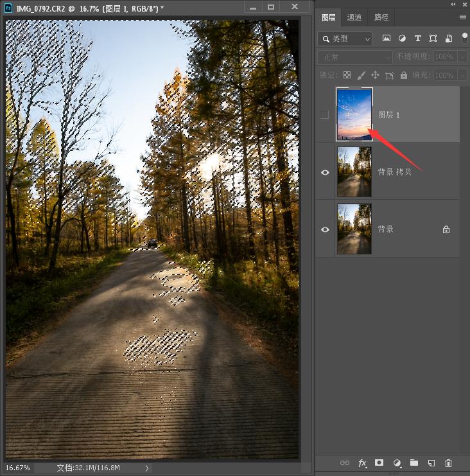This screenshot has width=470, height=476.
Task: Show the 图层 1 layer visibility box
Action: 325,115
